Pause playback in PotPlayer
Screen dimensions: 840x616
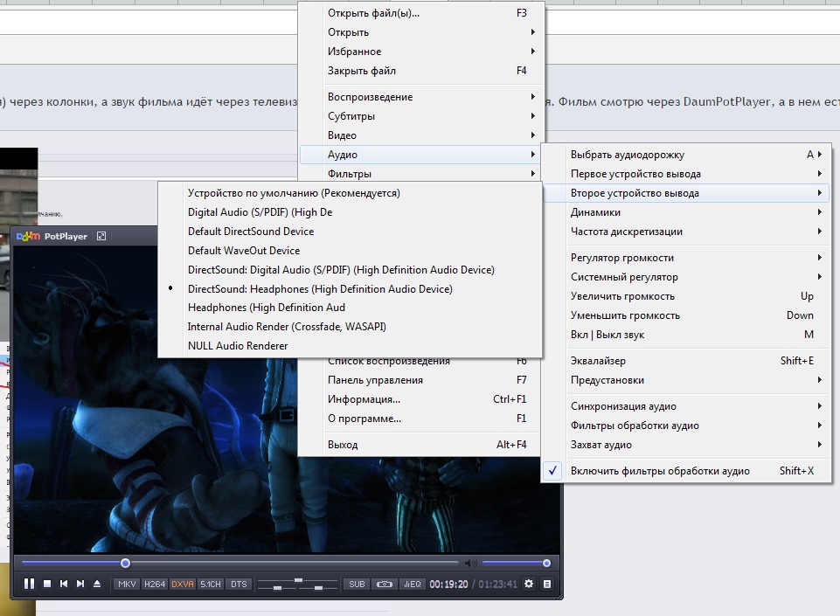pyautogui.click(x=30, y=584)
